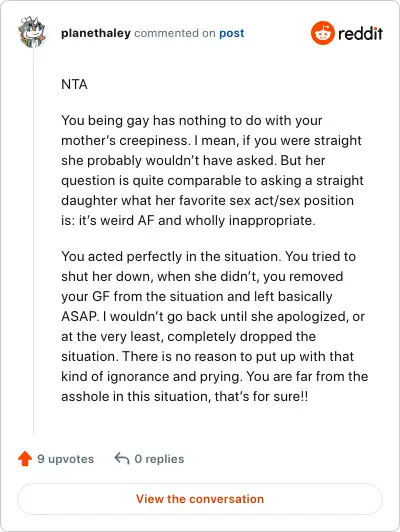
Task: Click the word 'inappropriate' ending first paragraph
Action: 272,221
